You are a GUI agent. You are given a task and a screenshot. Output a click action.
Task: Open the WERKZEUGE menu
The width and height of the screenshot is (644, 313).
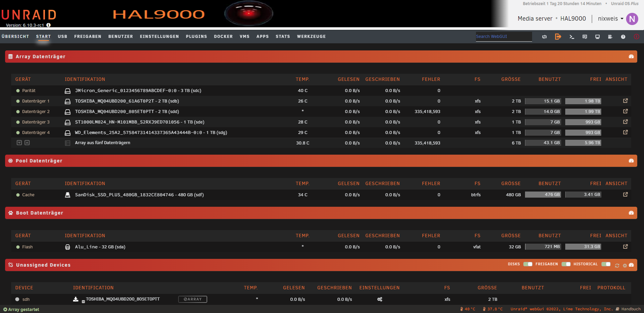coord(311,37)
